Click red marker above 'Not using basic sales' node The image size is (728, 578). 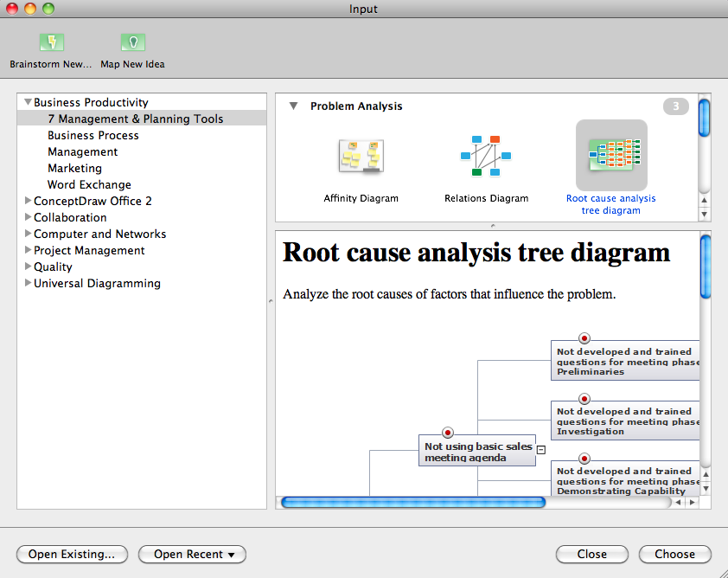[448, 433]
